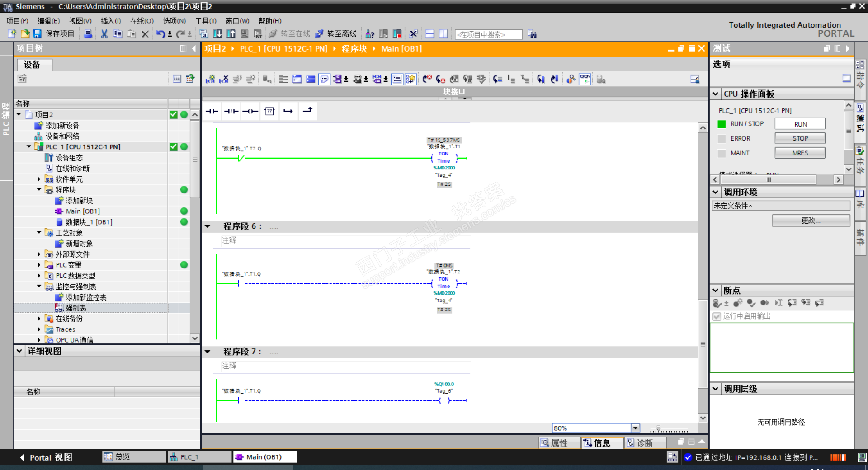Click the go to next bookmark icon
This screenshot has height=470, width=868.
541,80
